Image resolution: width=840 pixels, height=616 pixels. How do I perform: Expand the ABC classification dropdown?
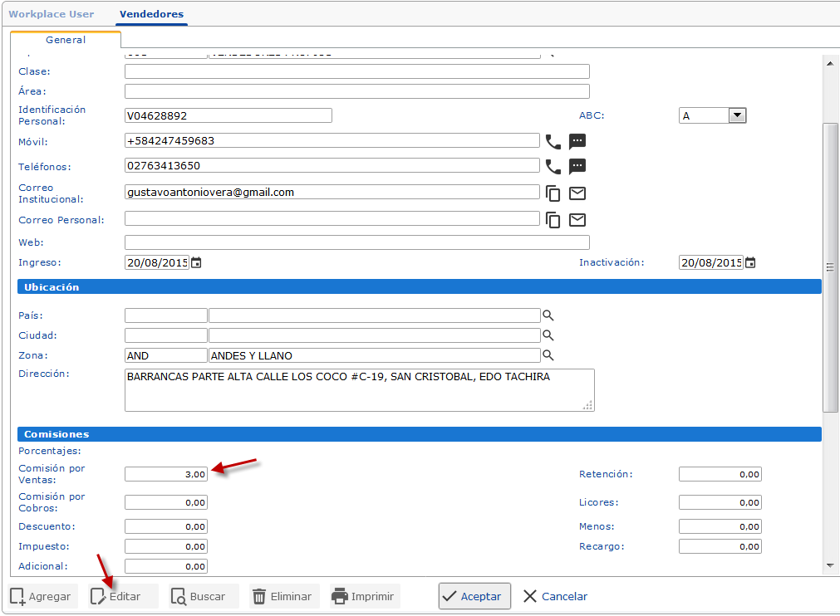click(737, 115)
